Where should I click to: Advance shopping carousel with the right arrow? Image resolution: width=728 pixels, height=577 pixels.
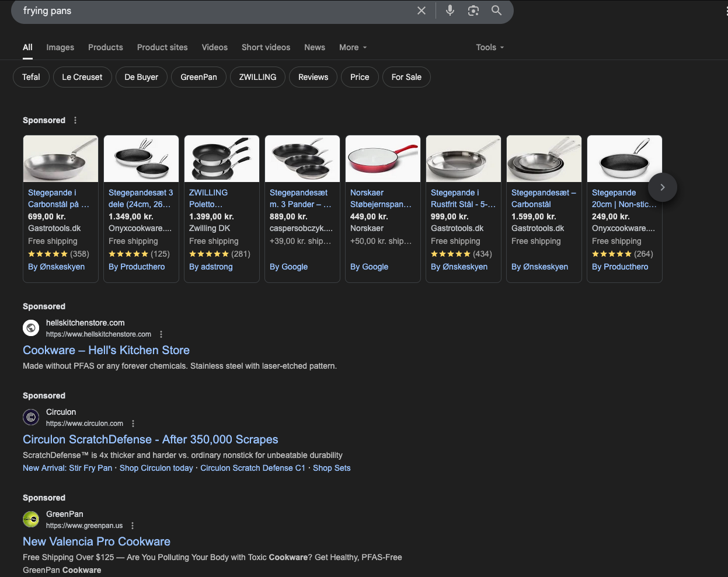pyautogui.click(x=662, y=187)
